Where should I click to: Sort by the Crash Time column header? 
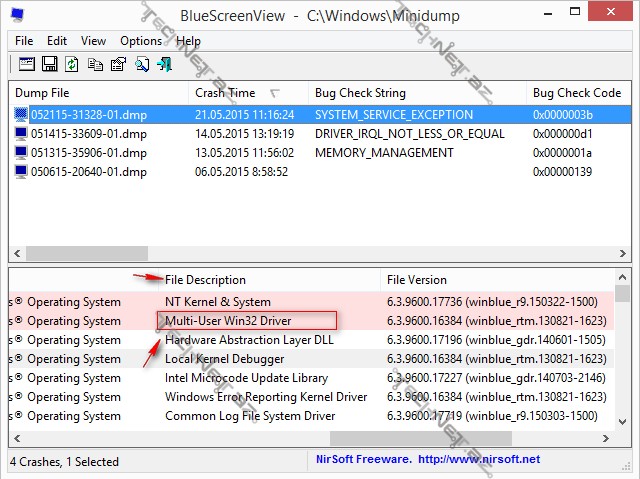tap(225, 92)
